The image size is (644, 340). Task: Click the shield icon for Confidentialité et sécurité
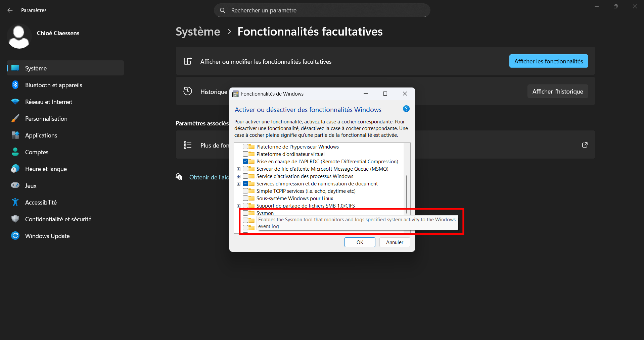click(15, 219)
